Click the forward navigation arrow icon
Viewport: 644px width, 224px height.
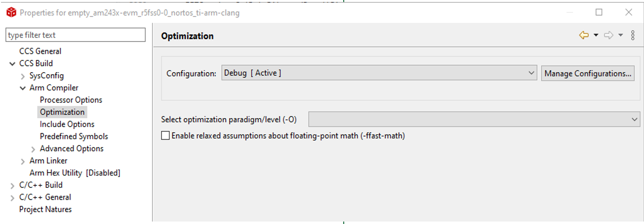pos(608,35)
